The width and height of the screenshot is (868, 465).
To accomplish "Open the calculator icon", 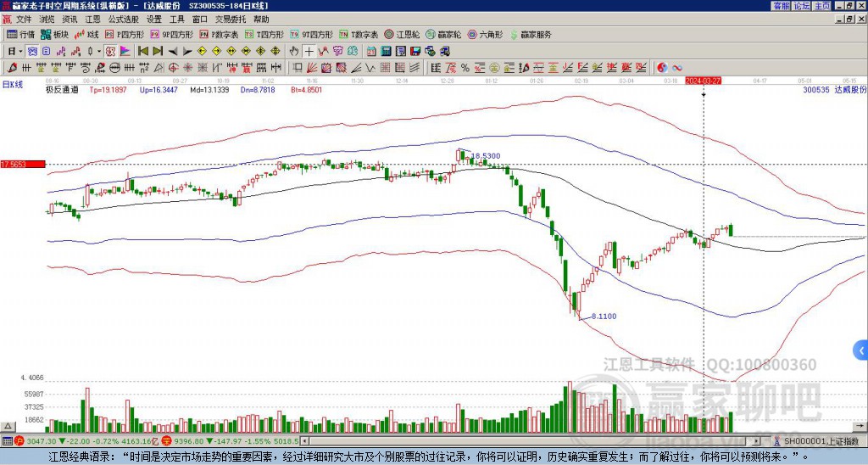I will [x=387, y=52].
